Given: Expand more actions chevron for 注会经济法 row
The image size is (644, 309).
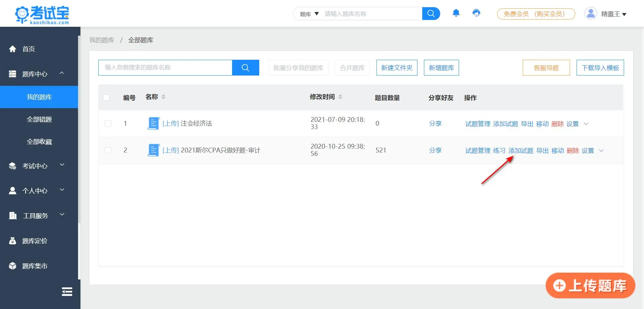Looking at the screenshot, I should pyautogui.click(x=586, y=124).
